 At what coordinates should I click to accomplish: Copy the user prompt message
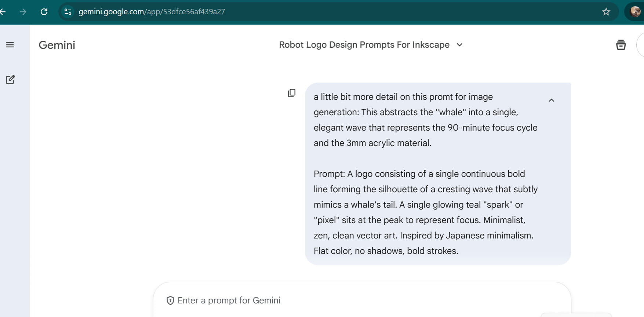tap(292, 93)
